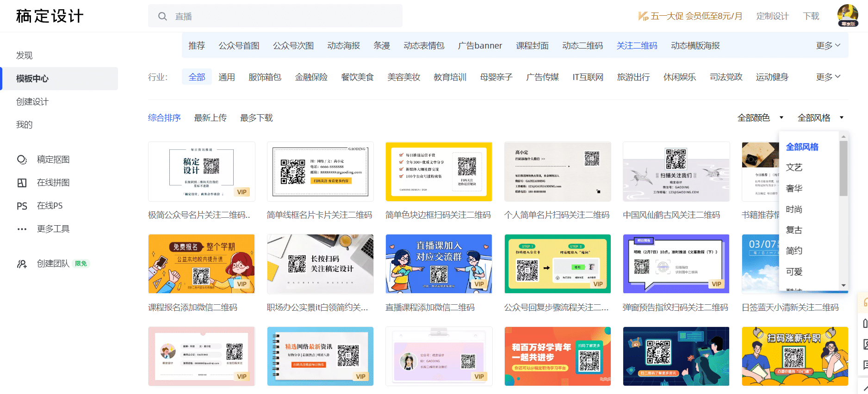Filter industry by 金融保险
The width and height of the screenshot is (868, 394).
coord(311,77)
